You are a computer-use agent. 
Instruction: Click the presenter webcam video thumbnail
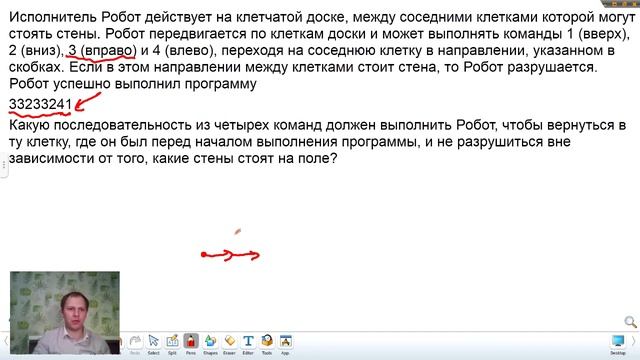(65, 313)
